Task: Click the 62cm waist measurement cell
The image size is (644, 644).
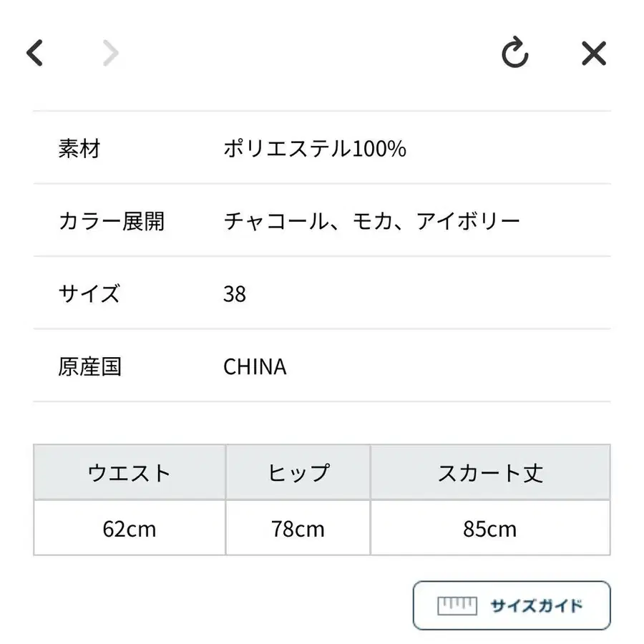Action: 129,529
